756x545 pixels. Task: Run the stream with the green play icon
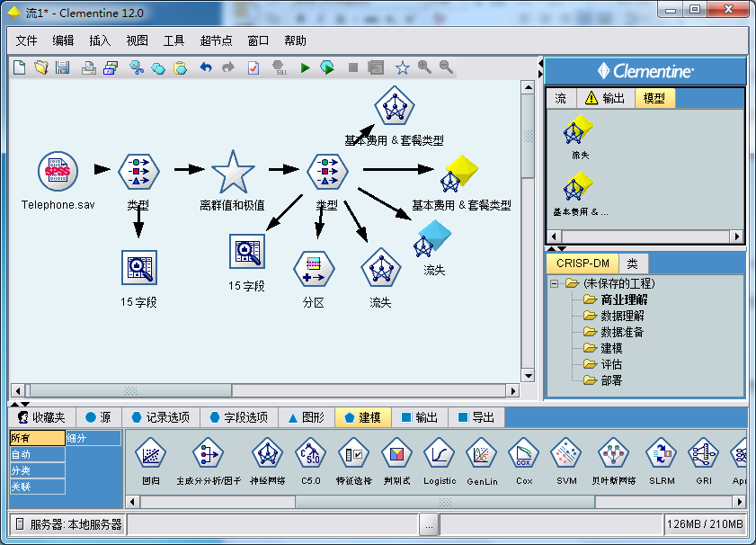tap(305, 68)
